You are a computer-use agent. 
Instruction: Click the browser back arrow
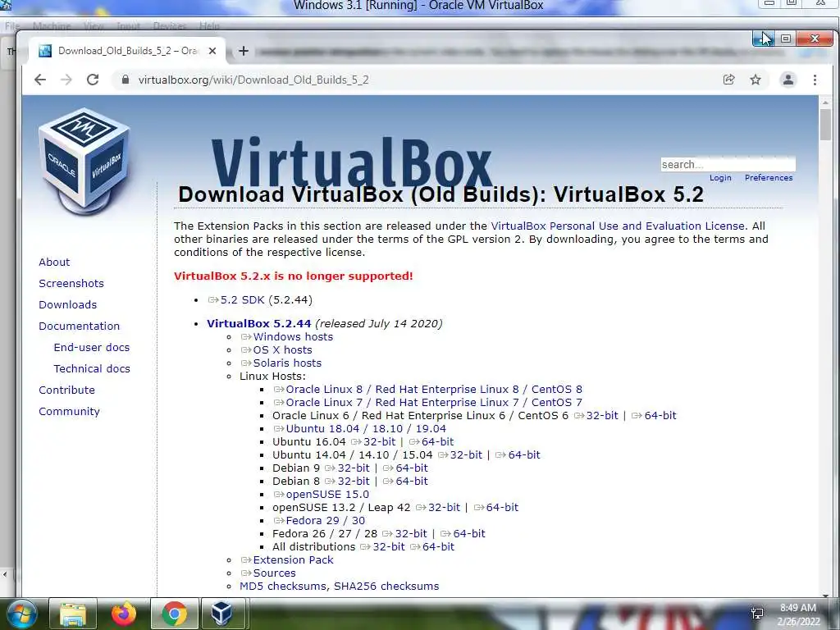click(40, 80)
